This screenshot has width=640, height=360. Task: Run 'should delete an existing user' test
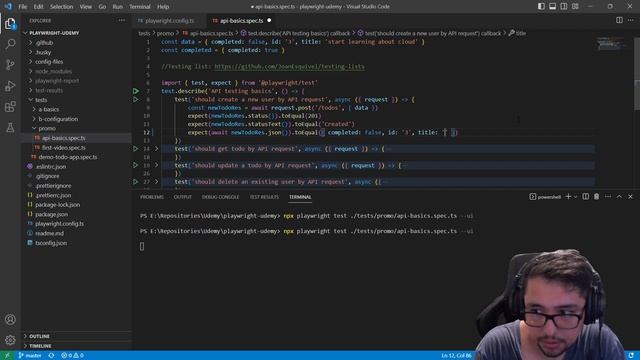(x=136, y=182)
